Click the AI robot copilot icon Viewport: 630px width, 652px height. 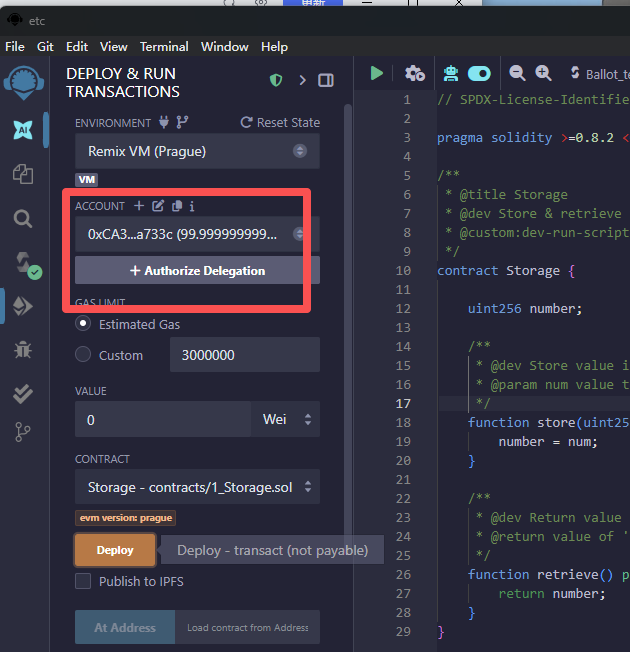point(451,74)
